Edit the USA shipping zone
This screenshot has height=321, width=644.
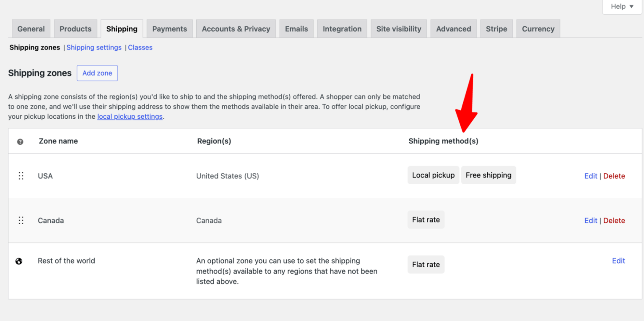point(591,176)
